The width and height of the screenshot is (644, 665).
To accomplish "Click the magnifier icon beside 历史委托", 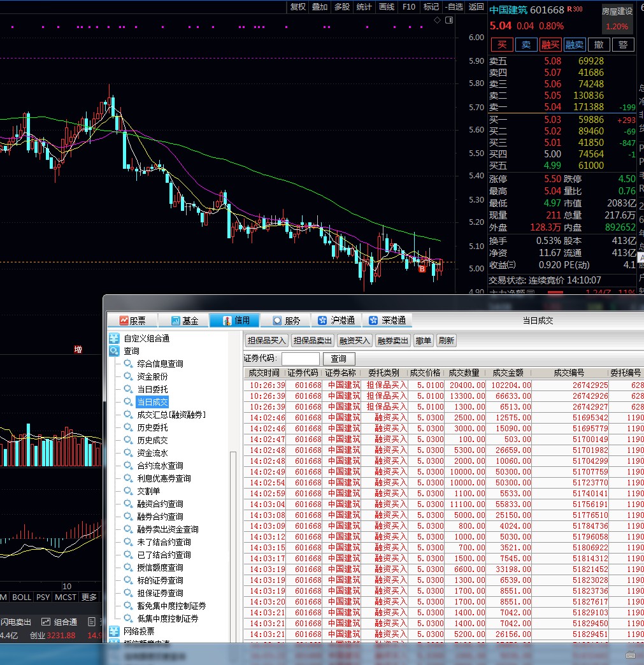I will (128, 427).
